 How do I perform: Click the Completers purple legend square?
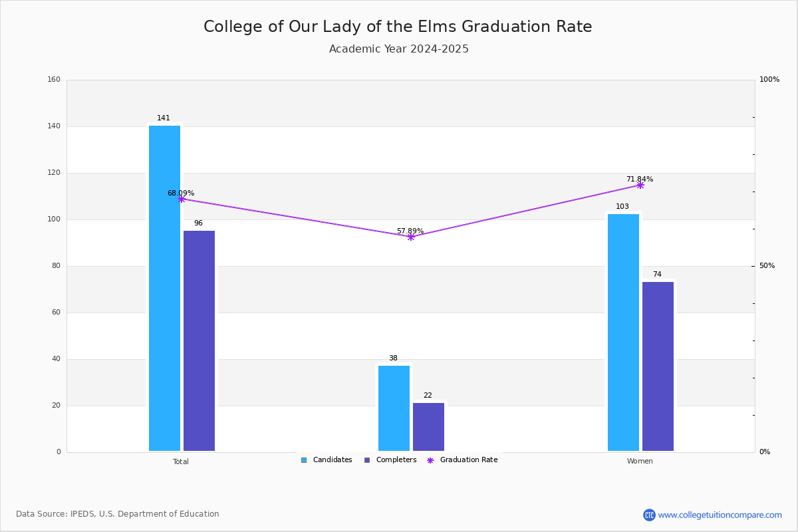click(367, 460)
